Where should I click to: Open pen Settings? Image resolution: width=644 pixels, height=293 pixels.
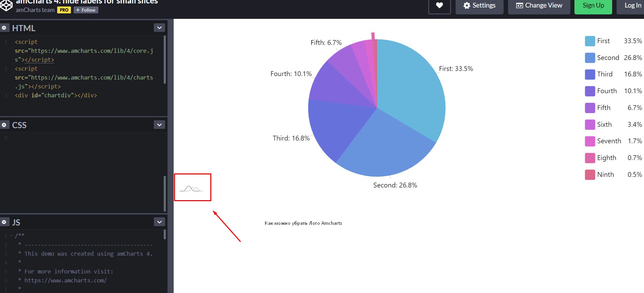480,5
